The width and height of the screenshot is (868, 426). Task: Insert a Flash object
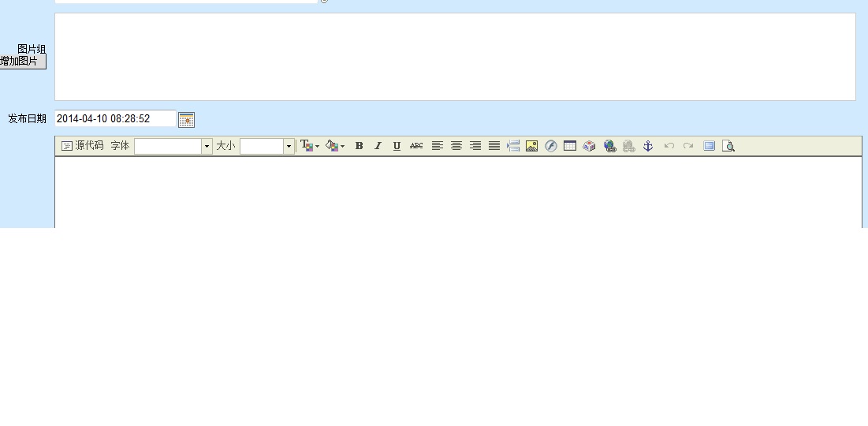point(551,146)
